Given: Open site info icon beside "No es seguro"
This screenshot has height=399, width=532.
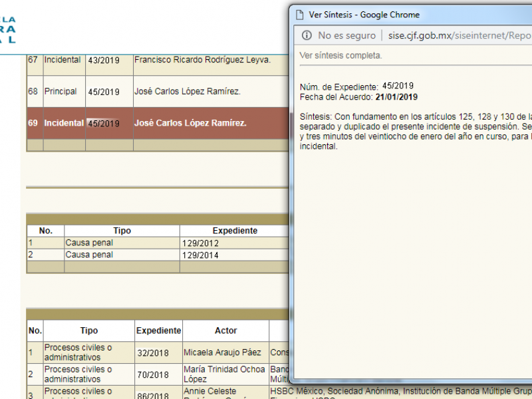Looking at the screenshot, I should [x=307, y=35].
